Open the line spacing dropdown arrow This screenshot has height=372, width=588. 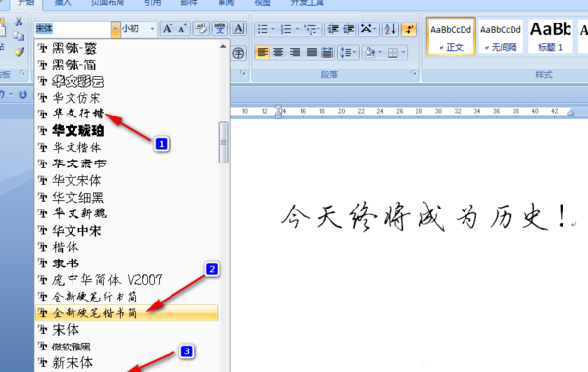pos(355,53)
